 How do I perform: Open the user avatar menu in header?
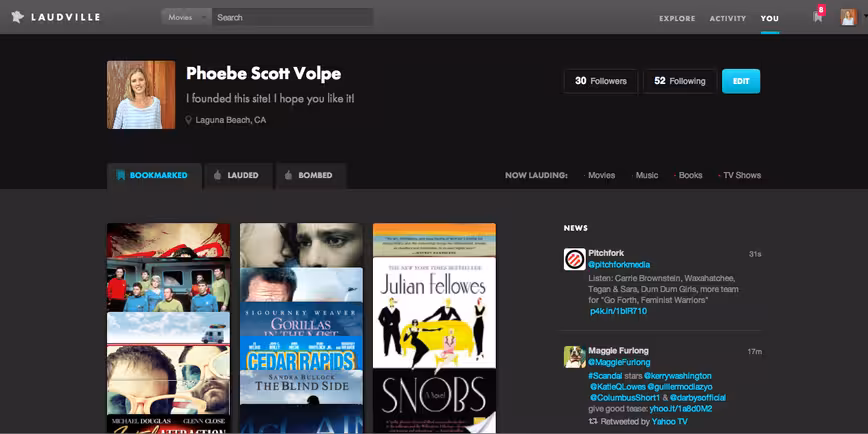[x=849, y=17]
